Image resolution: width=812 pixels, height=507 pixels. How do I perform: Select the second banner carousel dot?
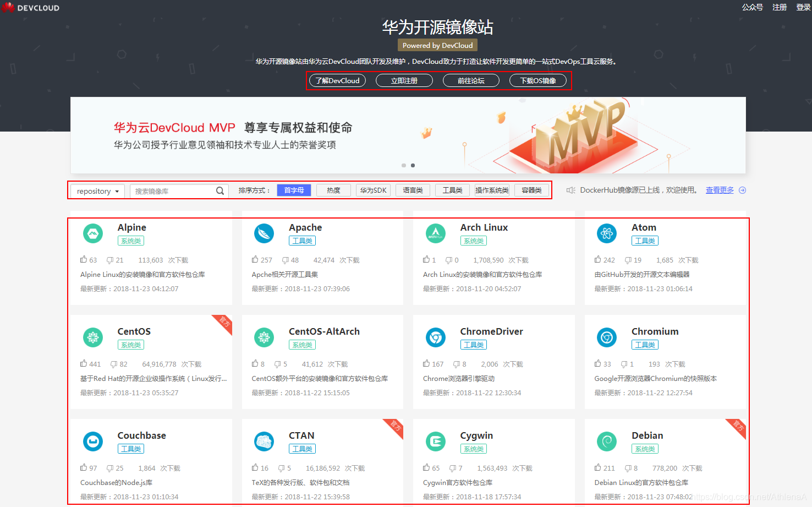tap(413, 165)
